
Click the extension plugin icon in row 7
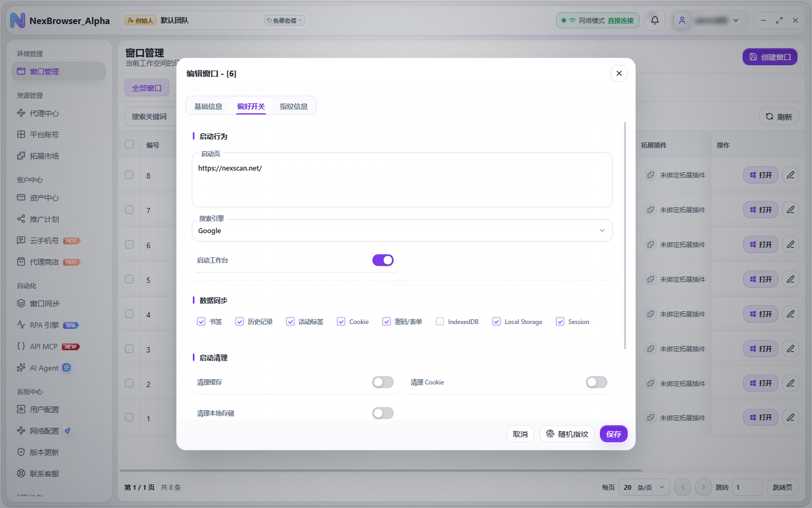650,210
